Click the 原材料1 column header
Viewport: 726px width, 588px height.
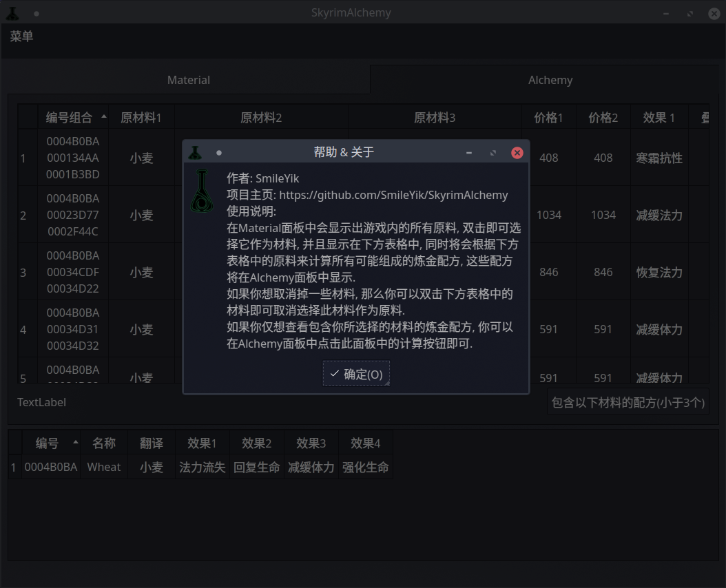click(x=141, y=117)
